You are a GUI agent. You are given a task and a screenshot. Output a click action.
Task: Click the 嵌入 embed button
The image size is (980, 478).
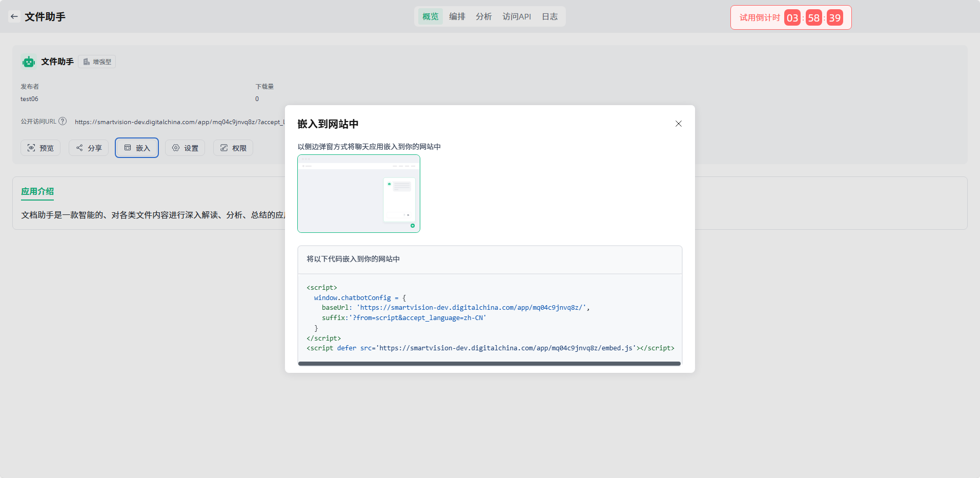tap(137, 148)
